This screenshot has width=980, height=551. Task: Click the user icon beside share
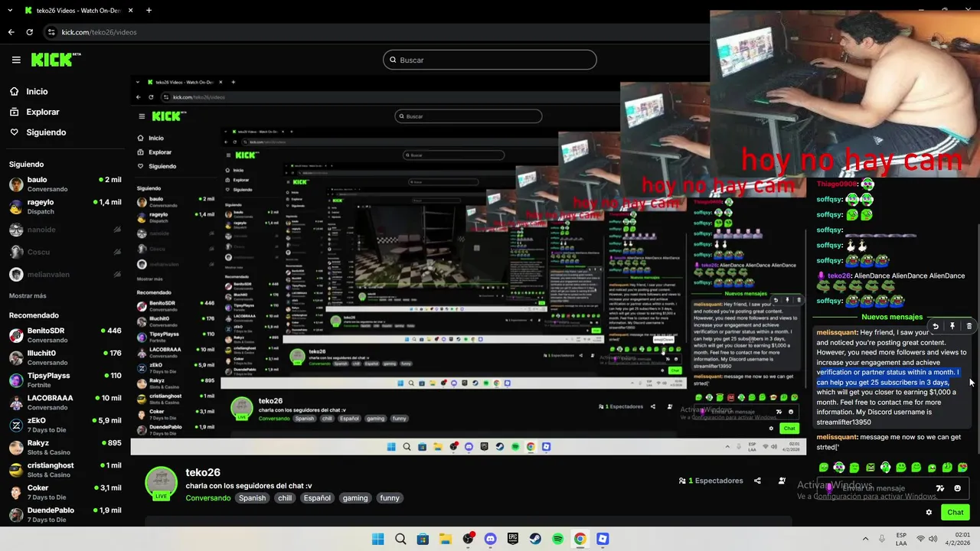[x=782, y=481]
